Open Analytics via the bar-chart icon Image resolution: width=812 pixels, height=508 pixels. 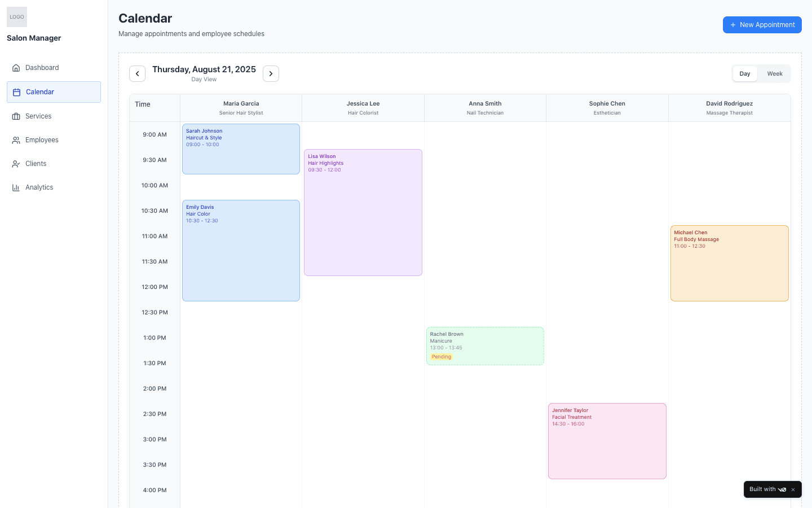click(x=16, y=187)
